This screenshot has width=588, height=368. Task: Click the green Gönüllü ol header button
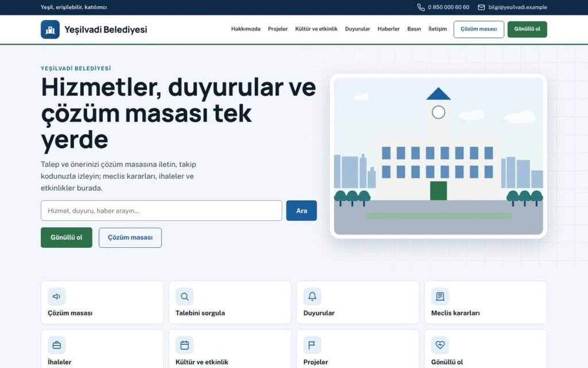pos(527,29)
